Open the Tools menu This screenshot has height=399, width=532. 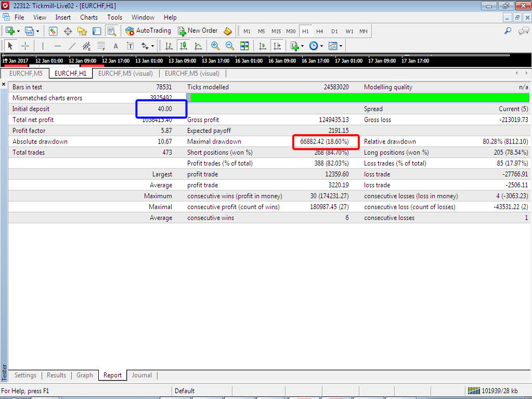tap(115, 17)
